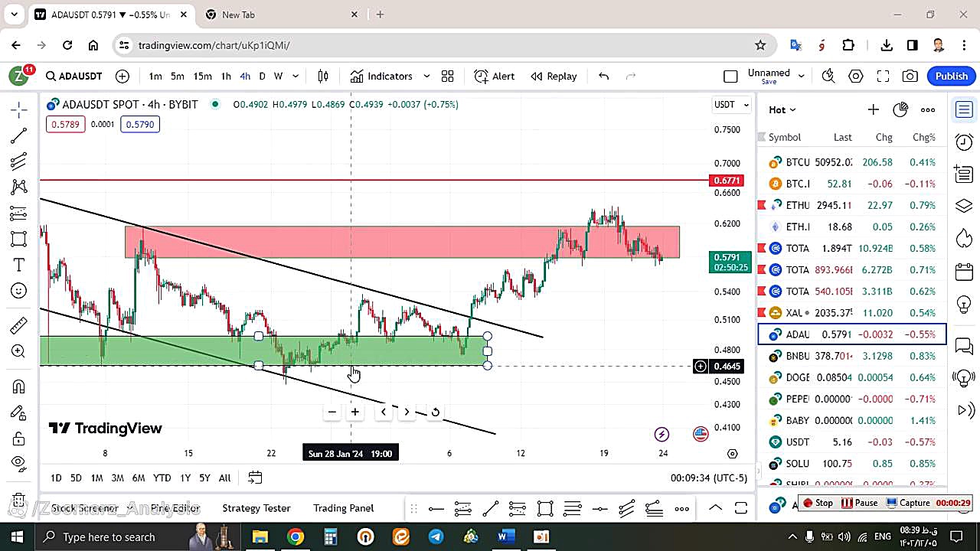Expand Hot watchlist dropdown
This screenshot has width=980, height=551.
point(782,109)
